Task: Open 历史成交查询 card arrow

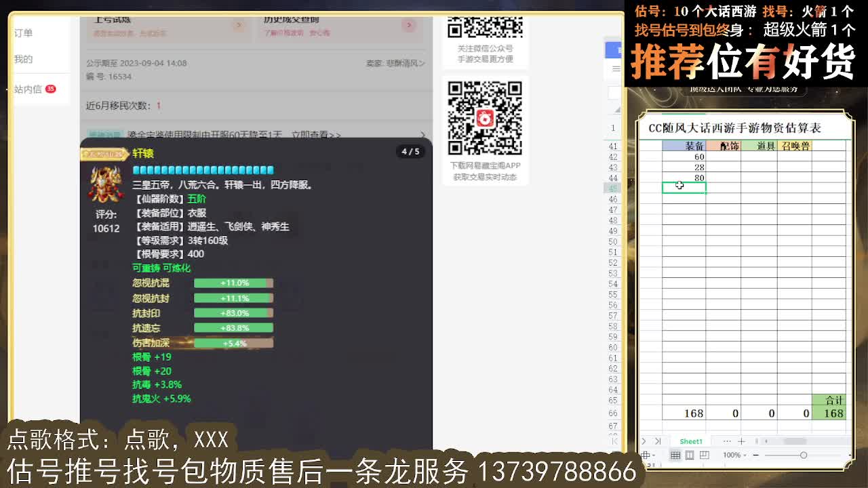Action: point(408,25)
